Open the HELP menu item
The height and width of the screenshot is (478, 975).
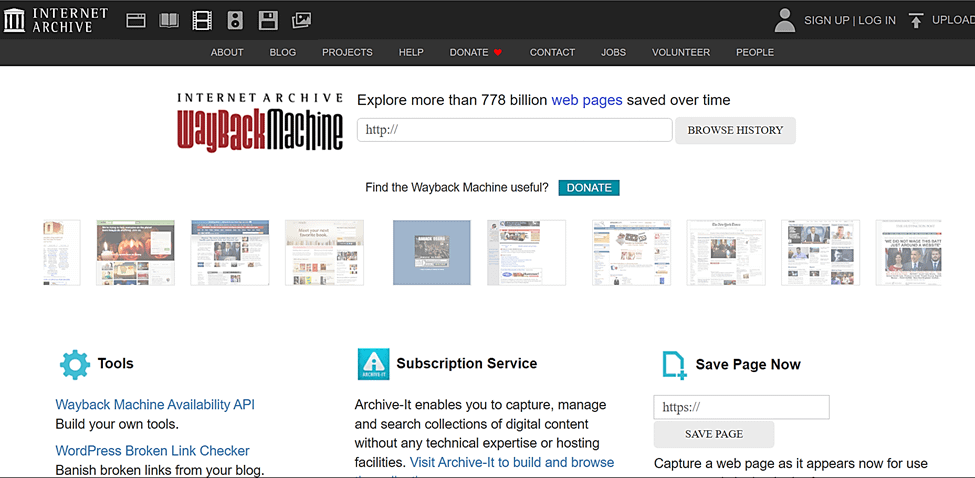tap(411, 52)
